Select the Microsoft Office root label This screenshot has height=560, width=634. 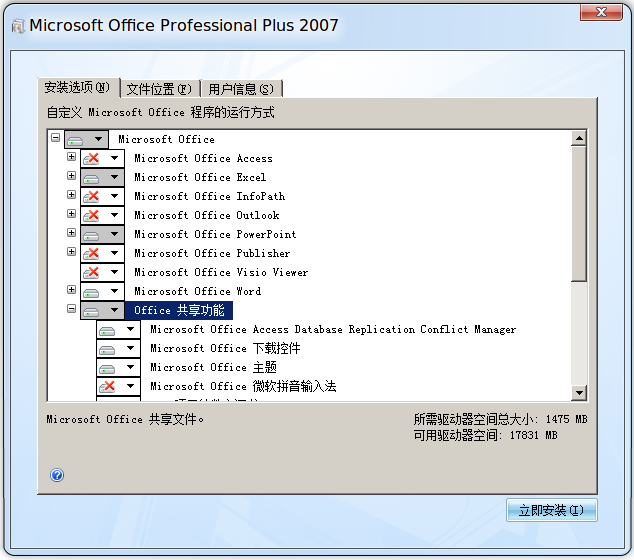coord(167,139)
